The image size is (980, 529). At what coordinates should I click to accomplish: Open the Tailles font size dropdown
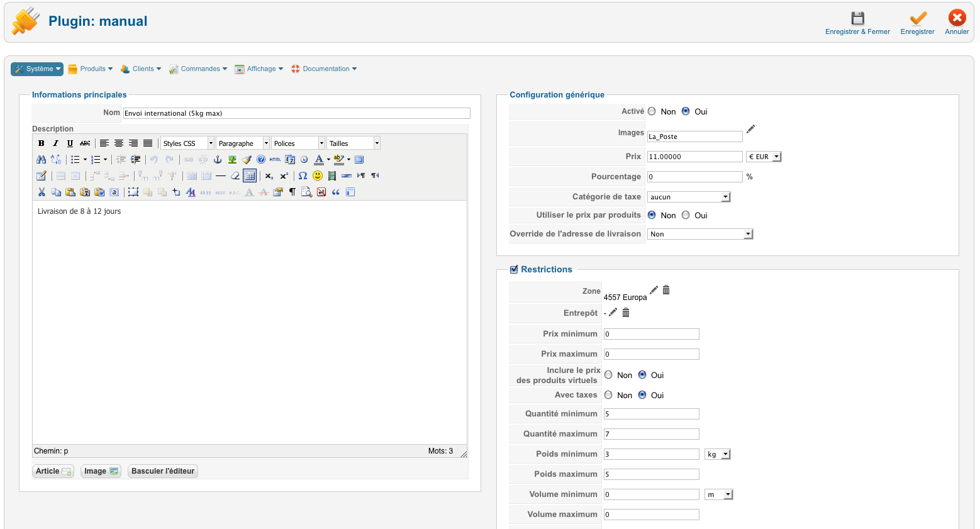point(354,143)
